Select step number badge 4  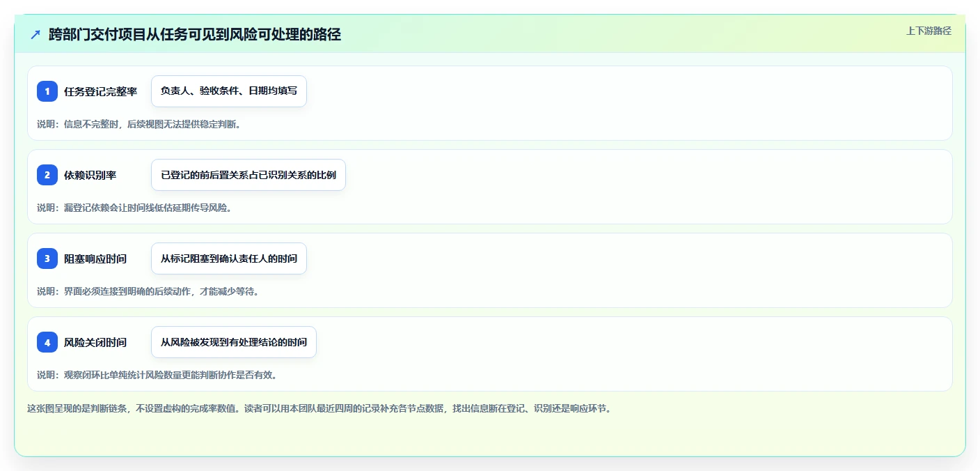47,342
